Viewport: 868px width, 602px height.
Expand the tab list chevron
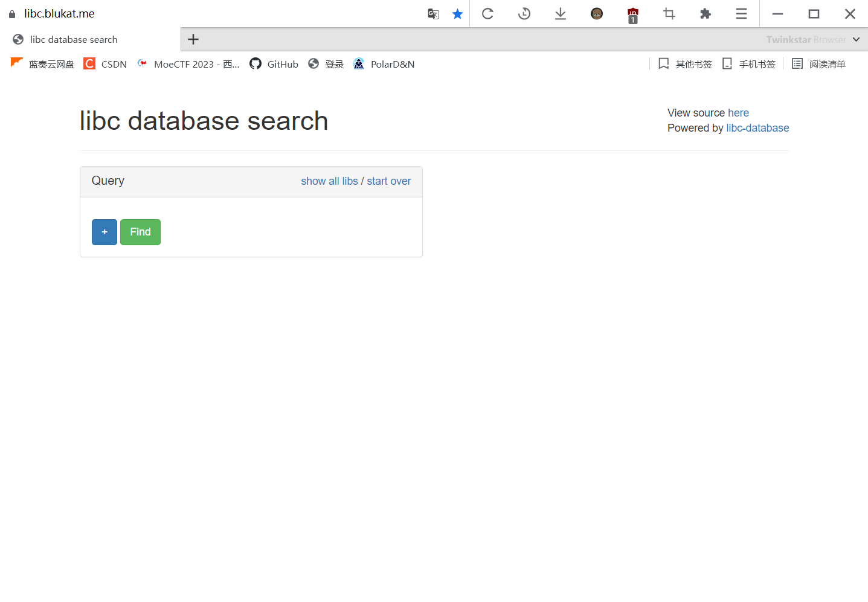[x=856, y=39]
